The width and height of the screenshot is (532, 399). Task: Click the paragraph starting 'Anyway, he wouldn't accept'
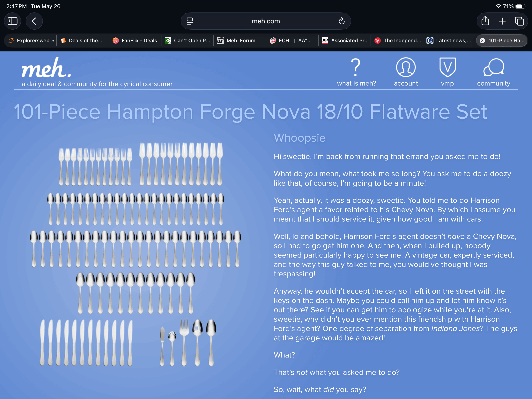click(x=395, y=314)
